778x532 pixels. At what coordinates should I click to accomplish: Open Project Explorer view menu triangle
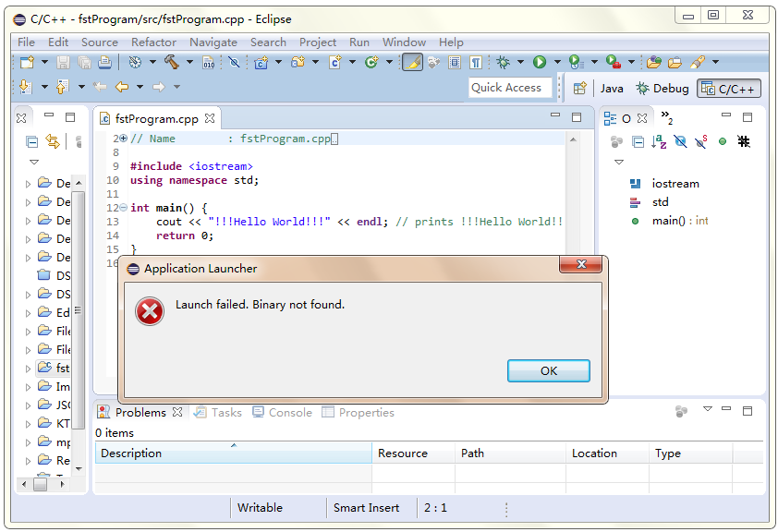tap(34, 163)
